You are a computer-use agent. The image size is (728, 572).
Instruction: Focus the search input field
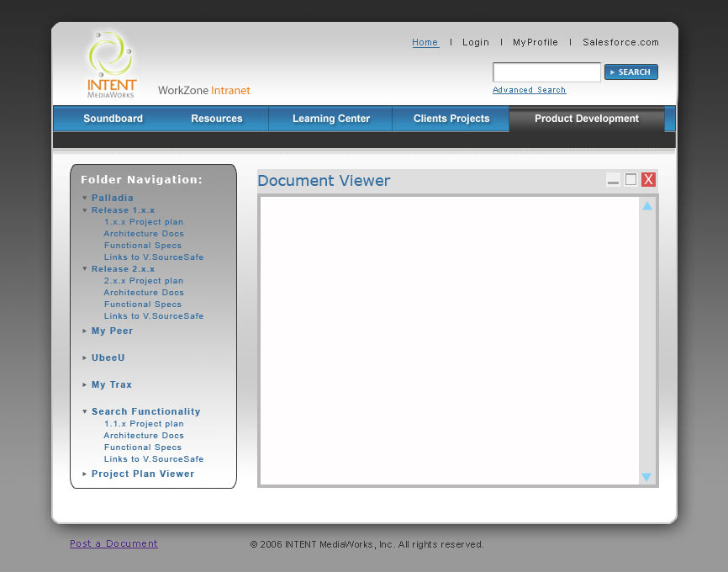point(546,72)
